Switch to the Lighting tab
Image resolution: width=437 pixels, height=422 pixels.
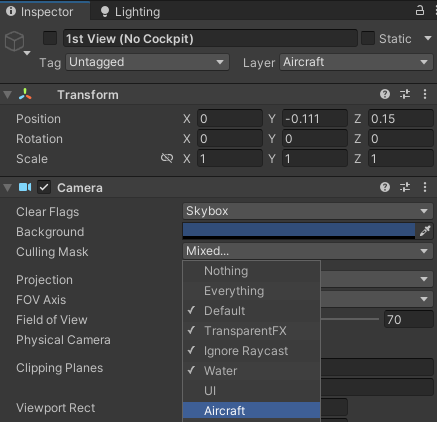130,12
